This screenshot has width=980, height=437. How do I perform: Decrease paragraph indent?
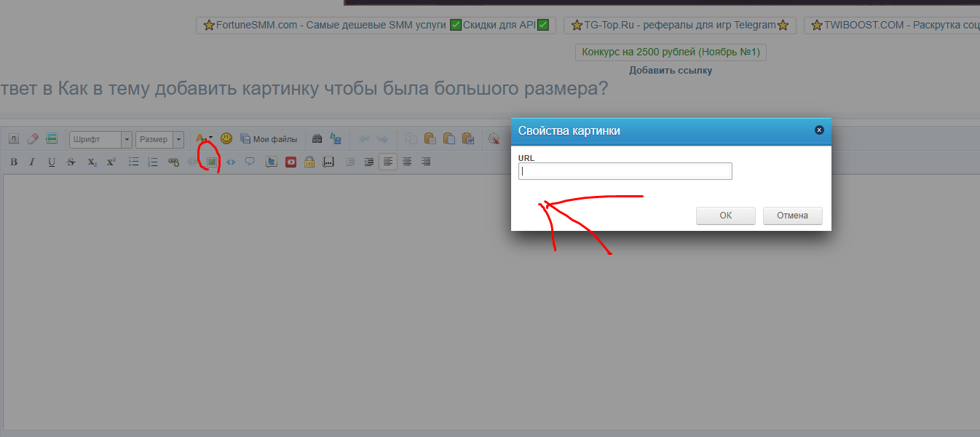point(351,162)
